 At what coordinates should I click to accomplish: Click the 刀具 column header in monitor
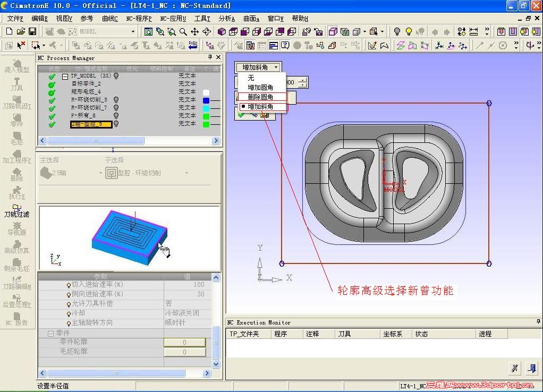[358, 334]
